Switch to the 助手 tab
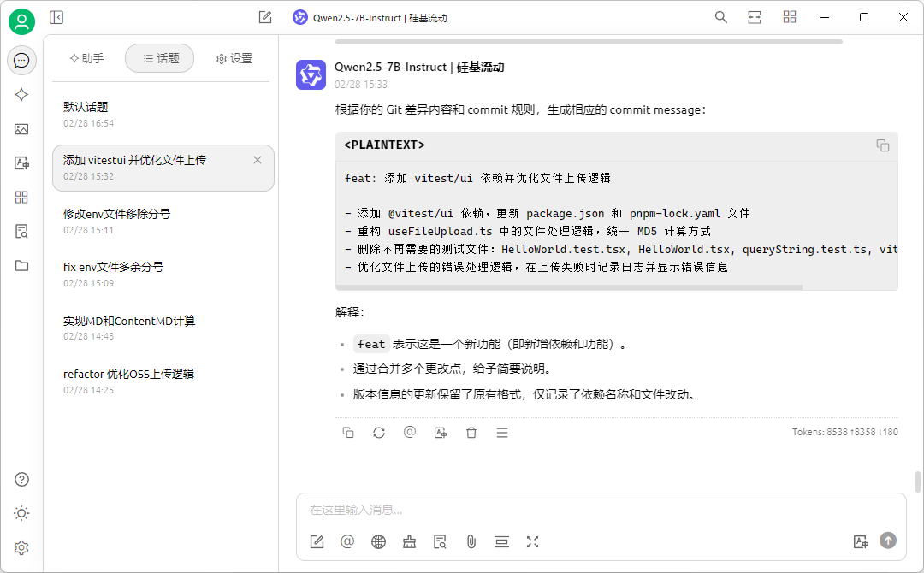 click(x=86, y=58)
